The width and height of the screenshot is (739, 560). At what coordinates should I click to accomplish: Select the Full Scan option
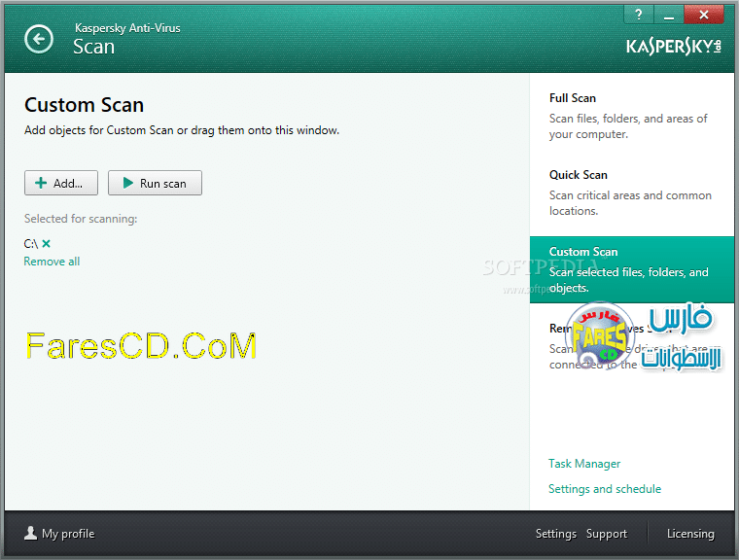point(631,116)
